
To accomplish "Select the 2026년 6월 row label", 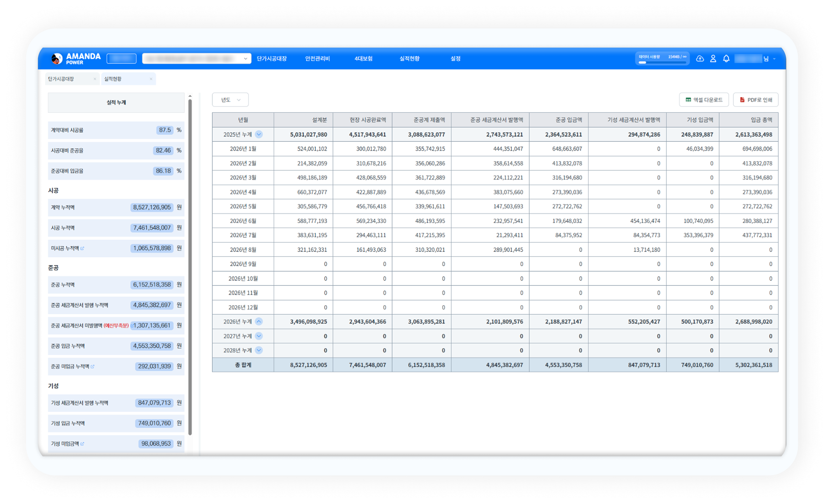I will (243, 221).
